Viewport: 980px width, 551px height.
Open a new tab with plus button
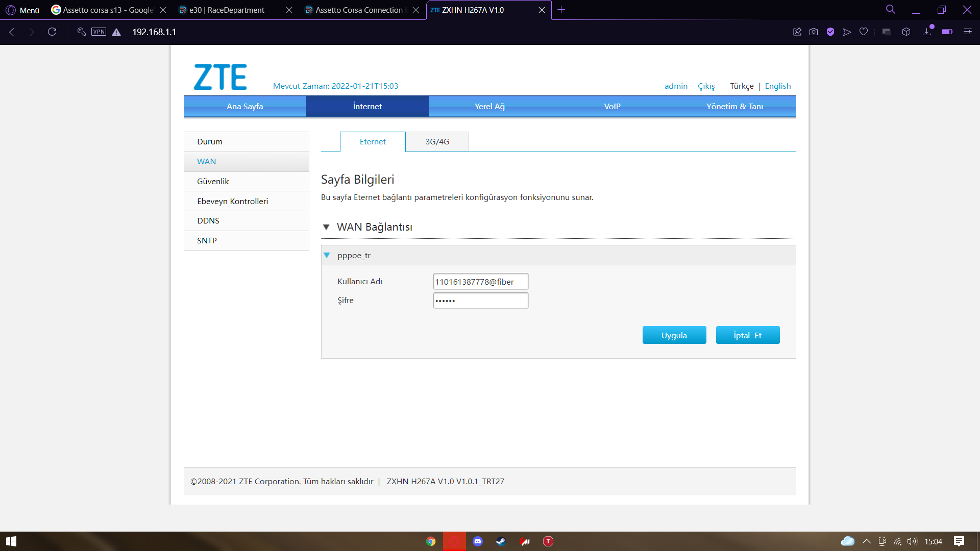click(x=561, y=10)
